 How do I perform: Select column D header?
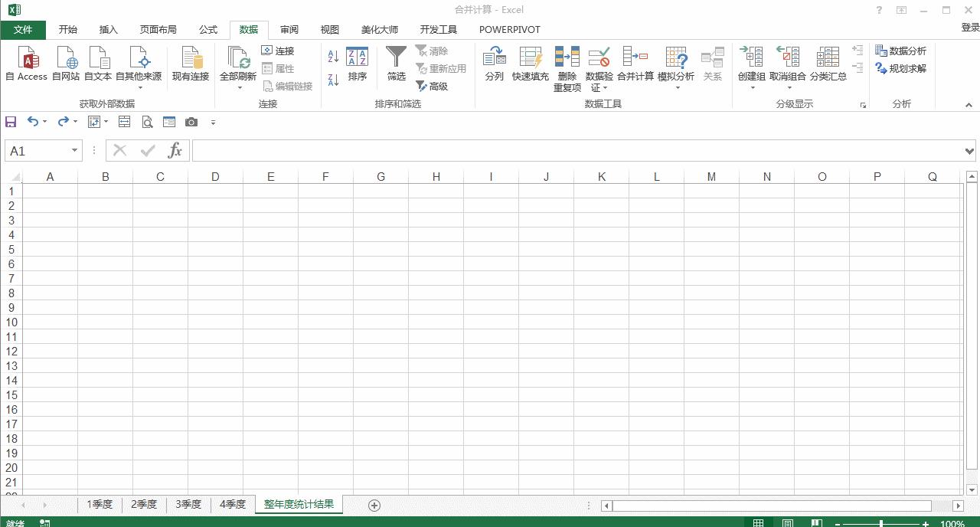click(215, 176)
